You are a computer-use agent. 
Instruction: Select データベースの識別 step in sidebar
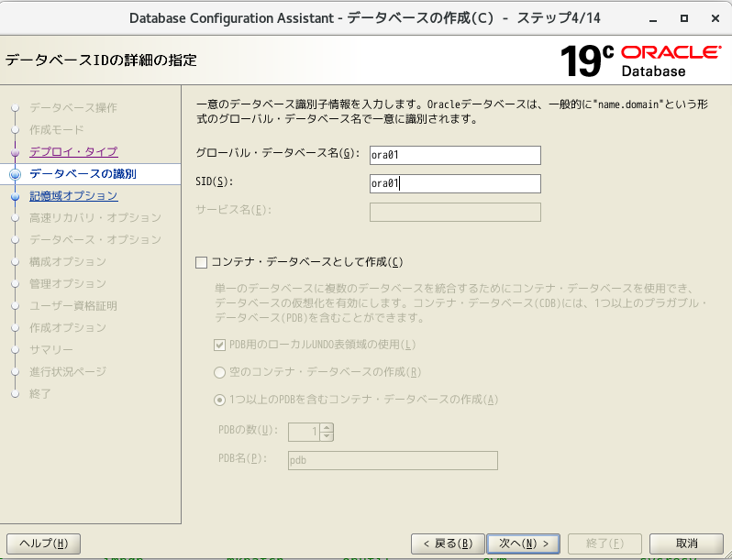[x=83, y=173]
